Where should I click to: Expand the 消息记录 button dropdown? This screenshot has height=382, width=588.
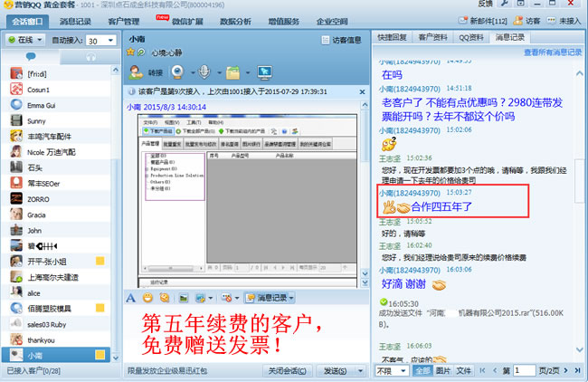291,299
